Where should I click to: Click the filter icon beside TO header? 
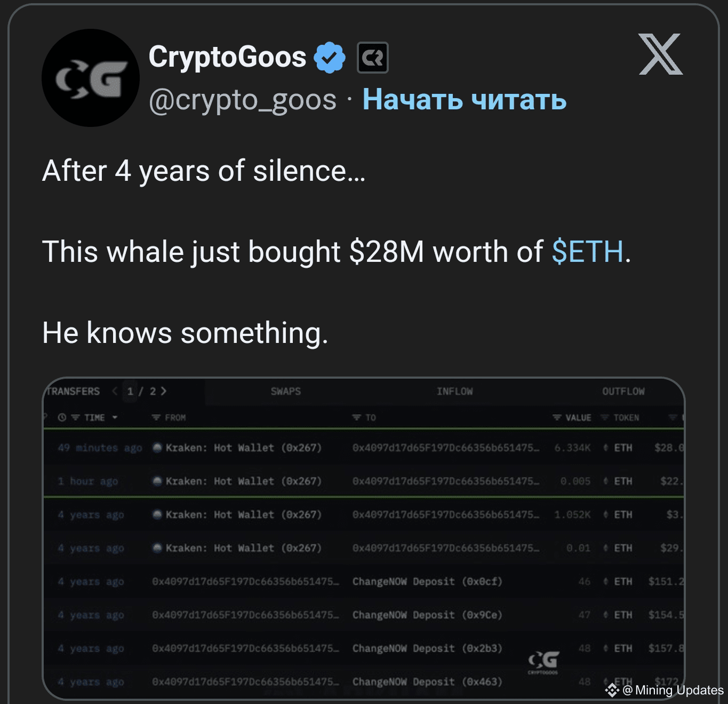(x=357, y=418)
